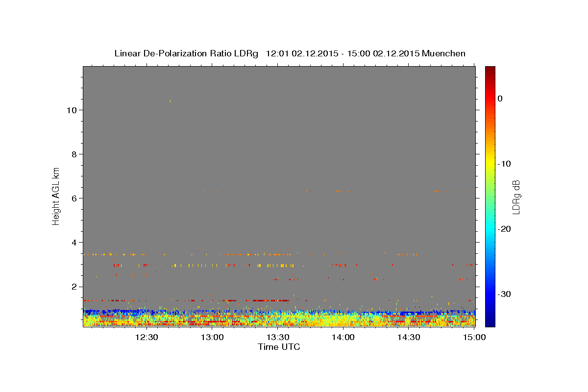Click the end time "15:00 02.12.2015" in title
588x392 pixels.
383,53
